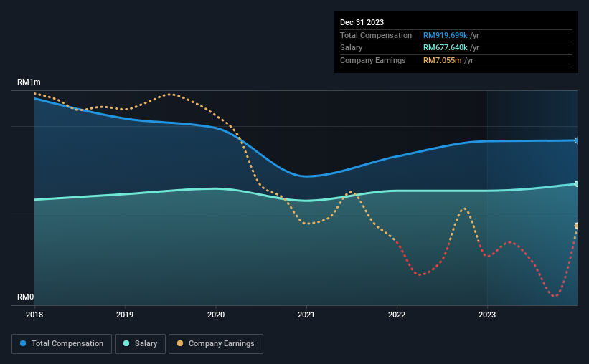This screenshot has height=364, width=589.
Task: Click the Salary tooltip row label
Action: (352, 48)
